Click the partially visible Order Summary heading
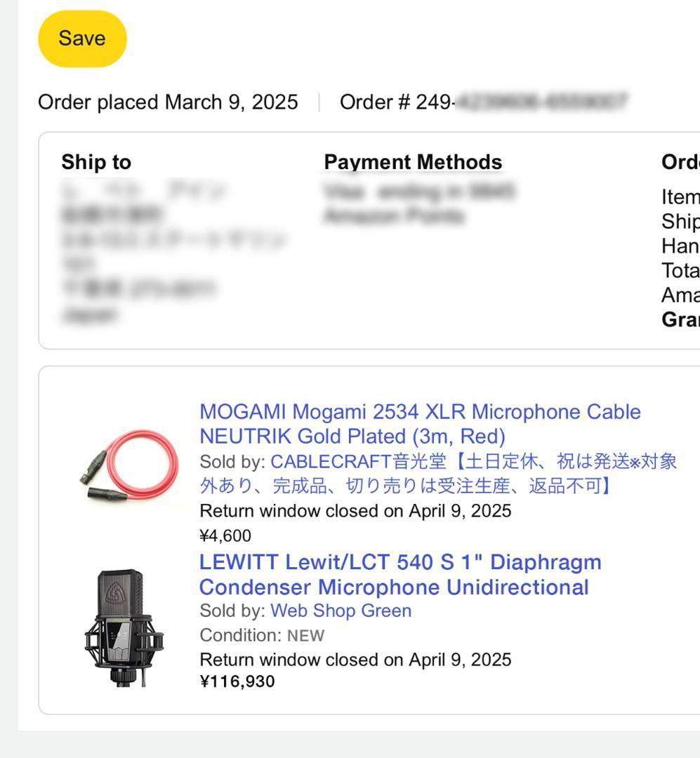 pyautogui.click(x=680, y=162)
